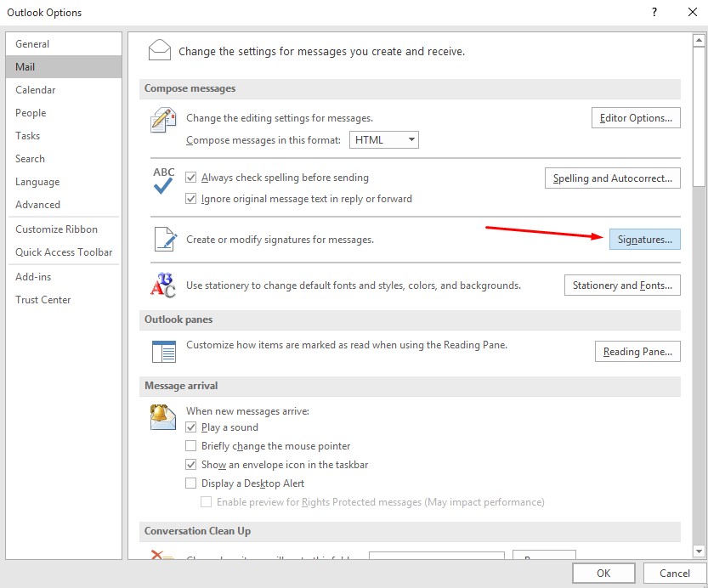Click the Reading Pane button

tap(637, 352)
